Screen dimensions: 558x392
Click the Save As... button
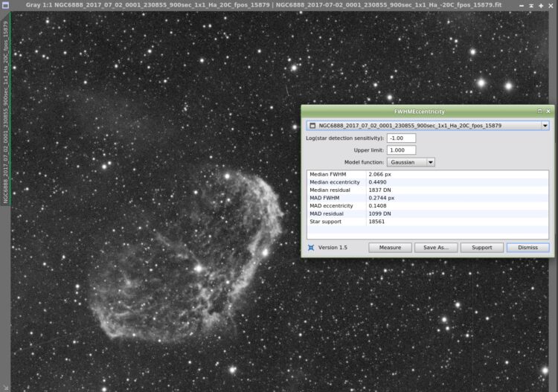click(436, 248)
